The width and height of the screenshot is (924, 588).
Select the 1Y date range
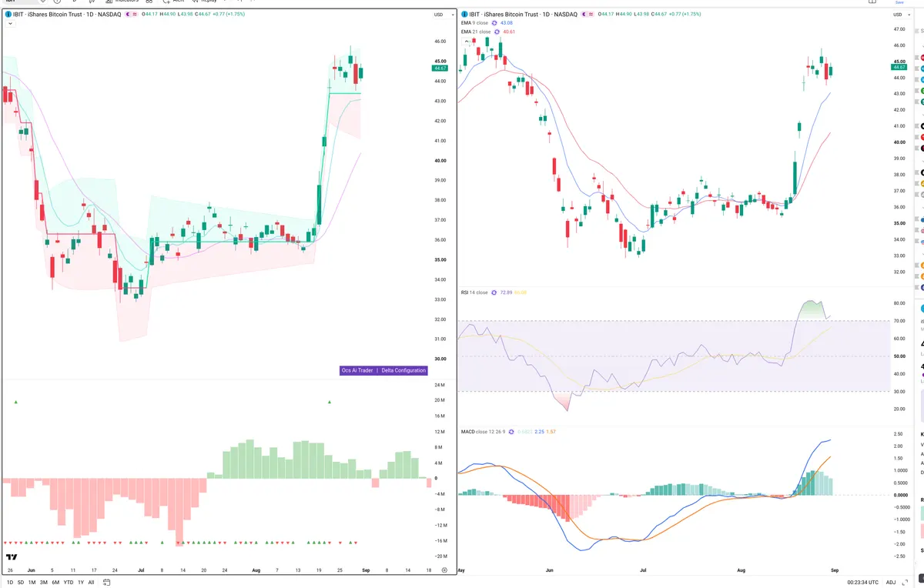coord(81,583)
